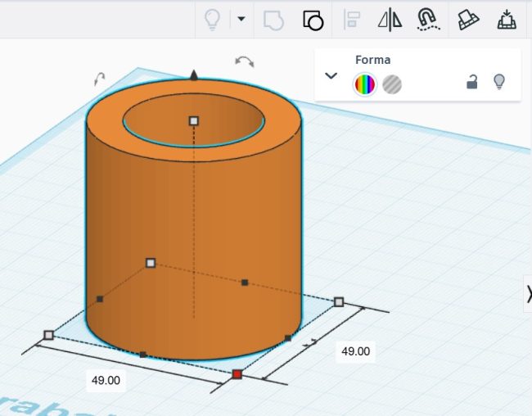532x416 pixels.
Task: Click the Show All lightbulb in toolbar
Action: click(x=211, y=20)
